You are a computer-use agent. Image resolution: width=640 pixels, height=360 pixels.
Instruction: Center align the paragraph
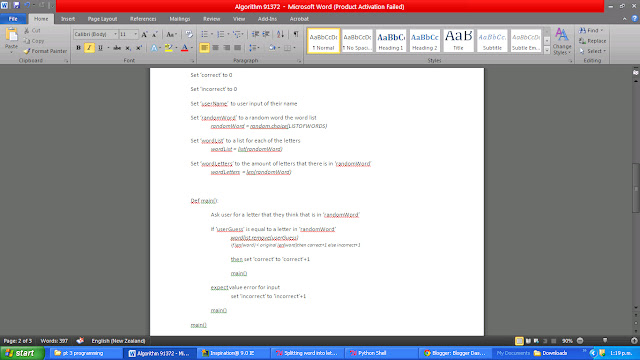(x=216, y=48)
